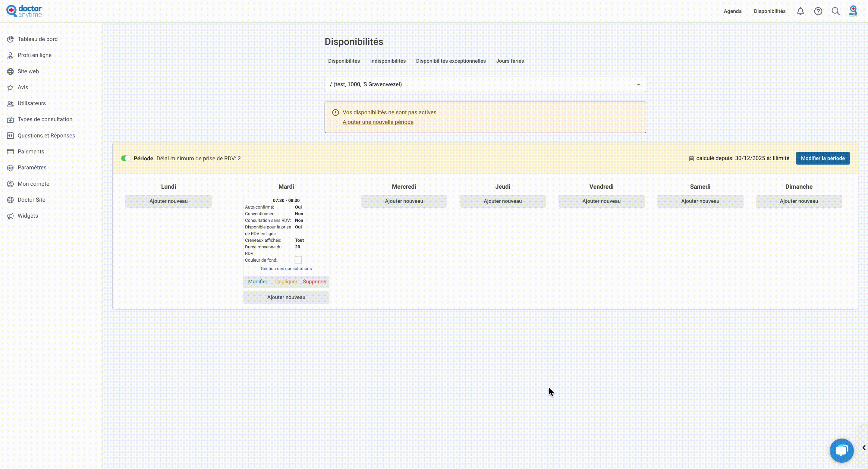Click the Types de consultation medkit icon
The image size is (868, 469).
point(11,120)
